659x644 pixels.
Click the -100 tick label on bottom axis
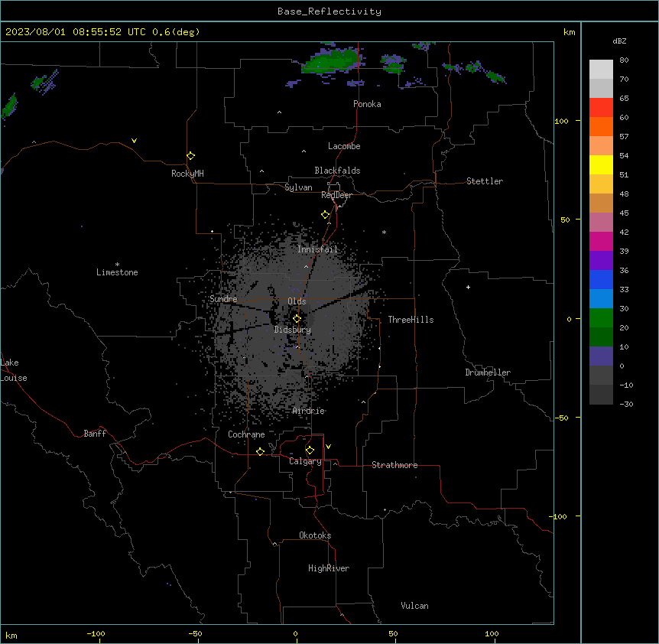point(96,633)
